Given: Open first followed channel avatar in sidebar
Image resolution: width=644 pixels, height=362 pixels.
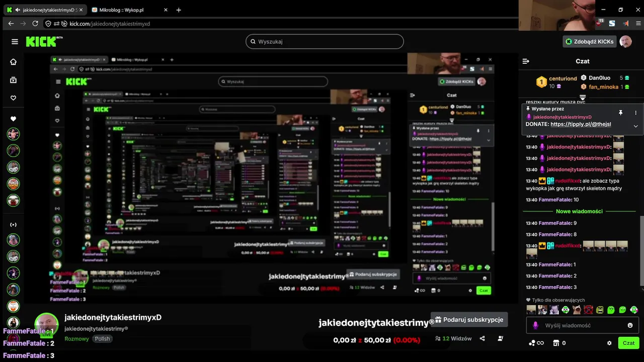Looking at the screenshot, I should pyautogui.click(x=14, y=134).
